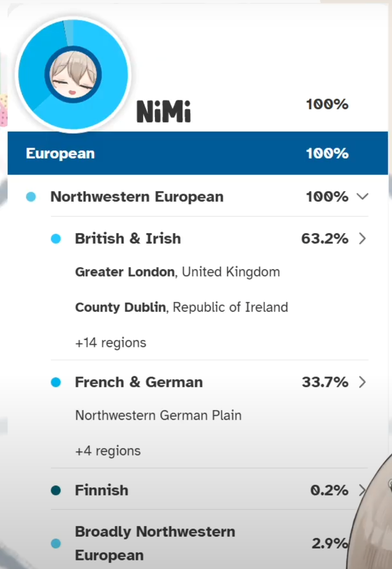Click the French & German blue dot
The height and width of the screenshot is (569, 392).
pyautogui.click(x=56, y=382)
